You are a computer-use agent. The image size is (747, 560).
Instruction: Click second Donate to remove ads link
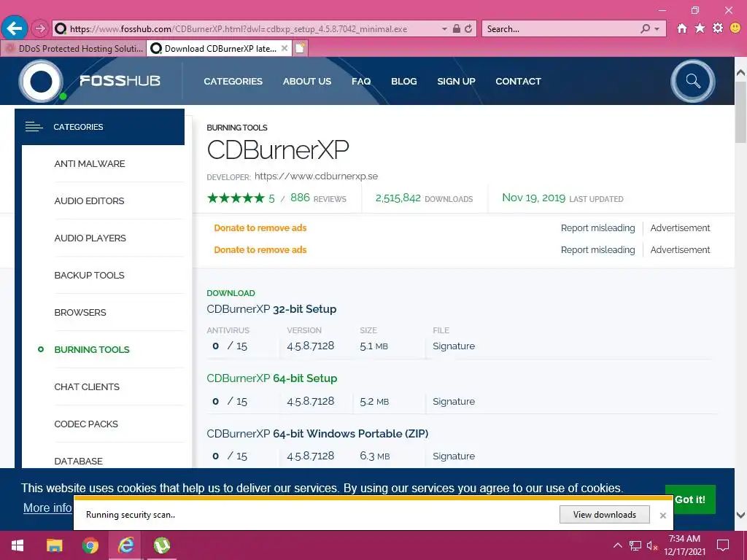260,250
